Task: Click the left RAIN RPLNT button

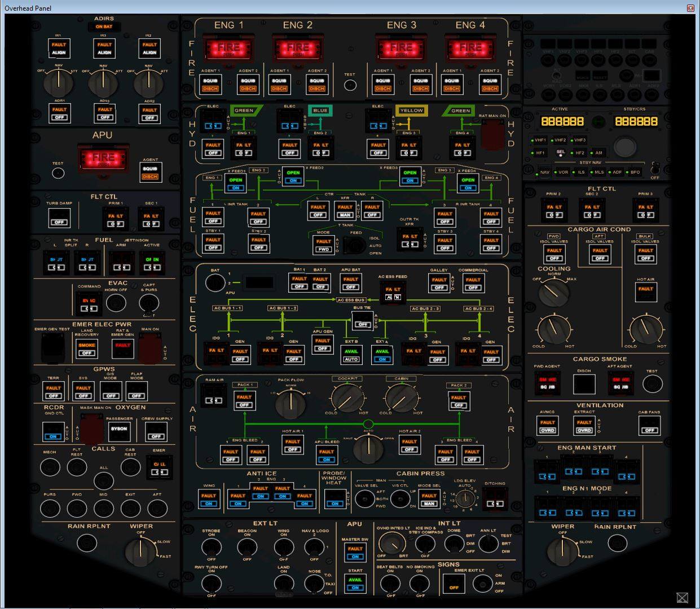Action: (x=87, y=543)
